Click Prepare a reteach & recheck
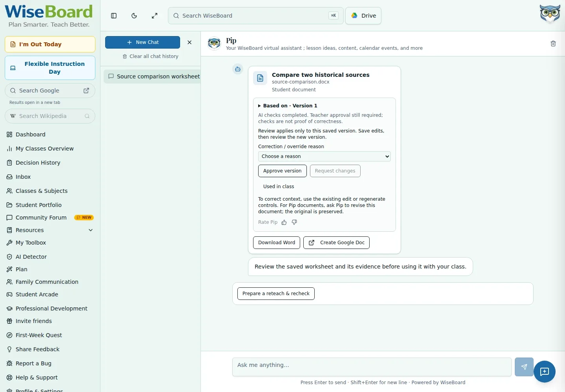565x392 pixels. 276,294
